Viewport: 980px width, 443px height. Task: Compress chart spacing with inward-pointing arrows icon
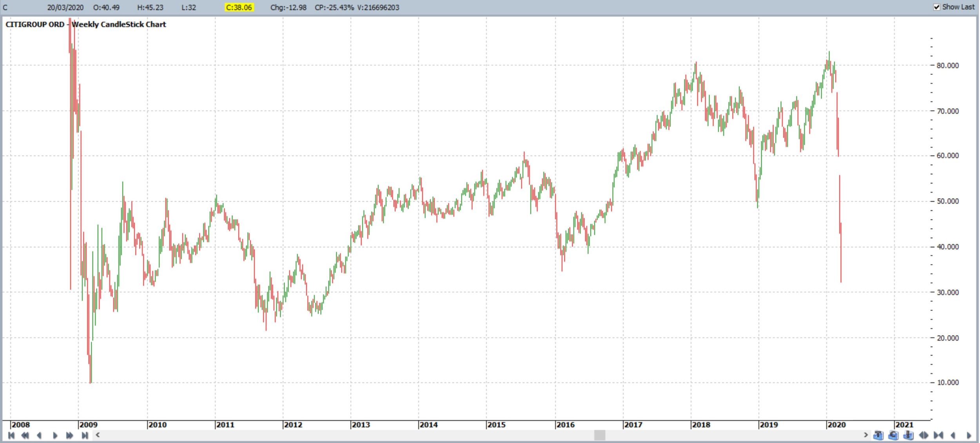[x=938, y=435]
